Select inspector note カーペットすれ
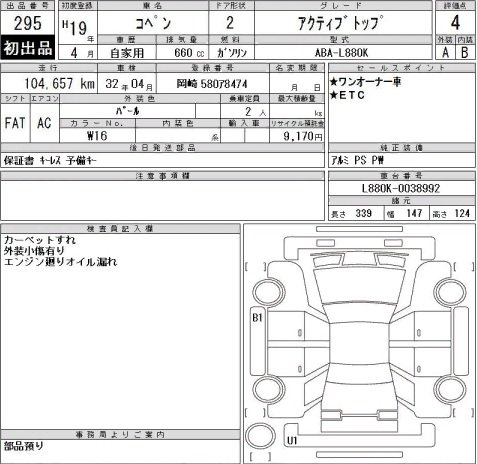This screenshot has height=464, width=477. point(40,240)
